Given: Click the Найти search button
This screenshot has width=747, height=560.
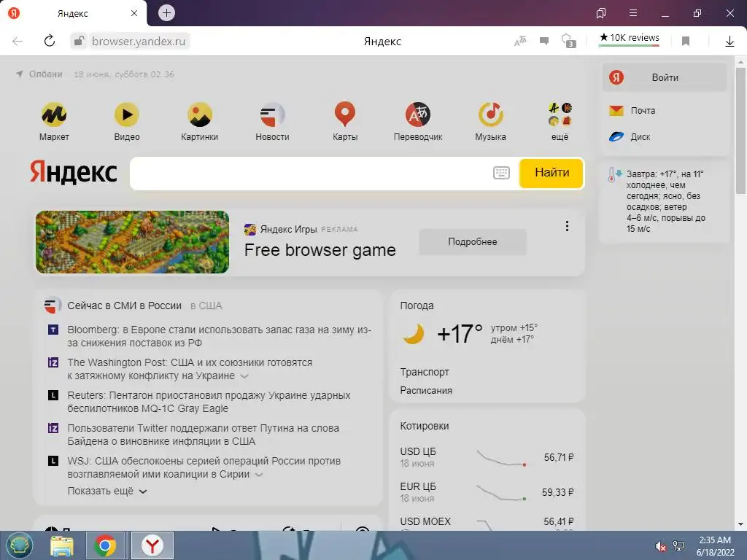Looking at the screenshot, I should [551, 173].
